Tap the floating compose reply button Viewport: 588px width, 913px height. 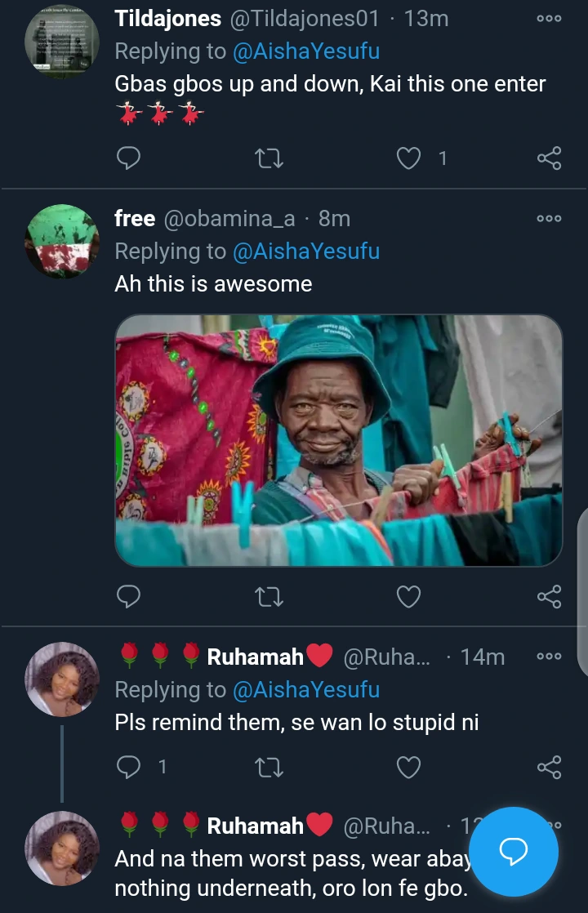(514, 852)
